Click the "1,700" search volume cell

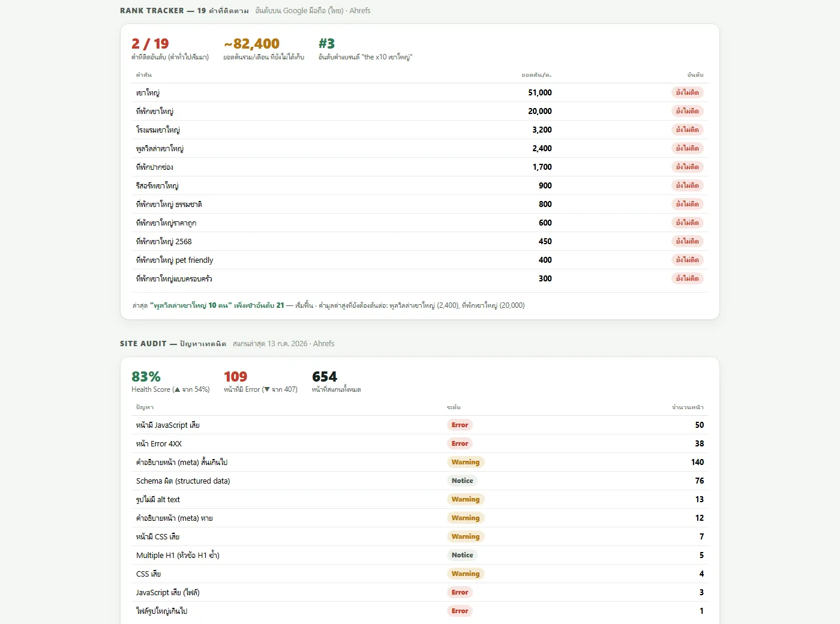point(542,167)
